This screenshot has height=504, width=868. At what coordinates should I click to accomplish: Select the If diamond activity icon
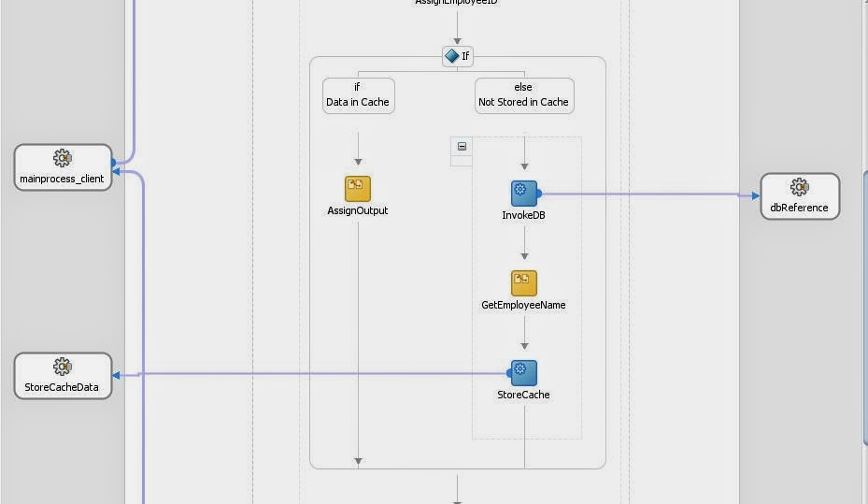coord(451,55)
